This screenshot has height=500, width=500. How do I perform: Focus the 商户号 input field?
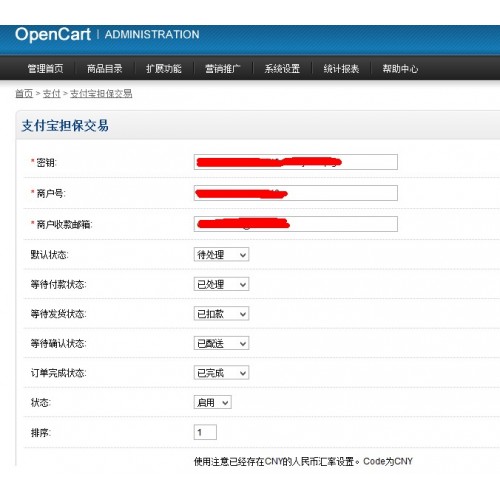point(296,193)
